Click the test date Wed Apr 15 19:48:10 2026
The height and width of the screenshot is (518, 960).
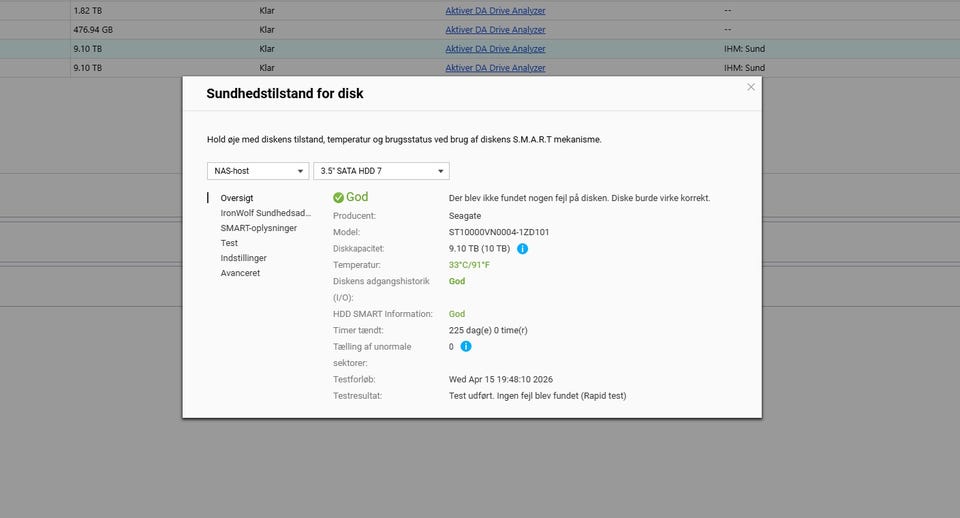pos(501,379)
